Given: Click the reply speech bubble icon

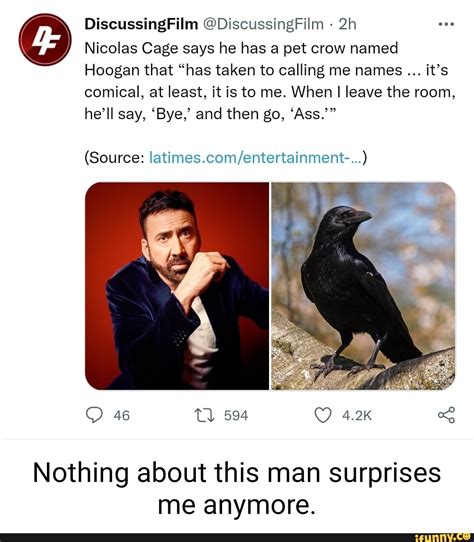Looking at the screenshot, I should [x=94, y=415].
